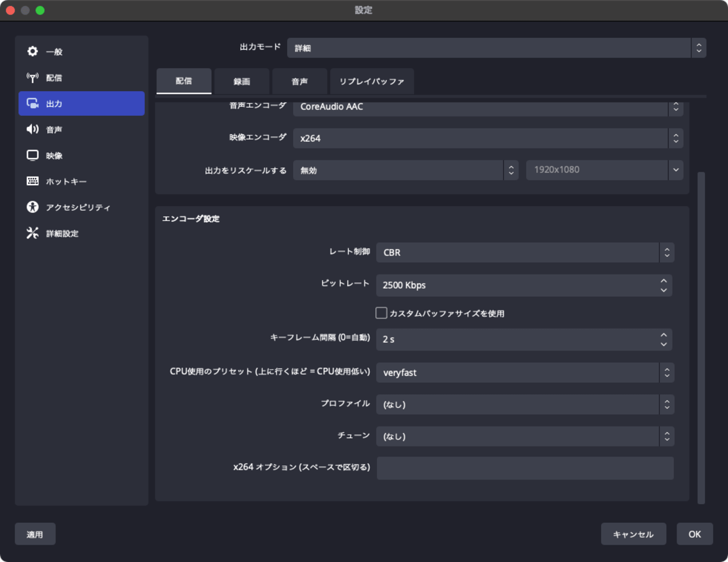728x562 pixels.
Task: Open アクセシビリティ settings page
Action: (x=82, y=207)
